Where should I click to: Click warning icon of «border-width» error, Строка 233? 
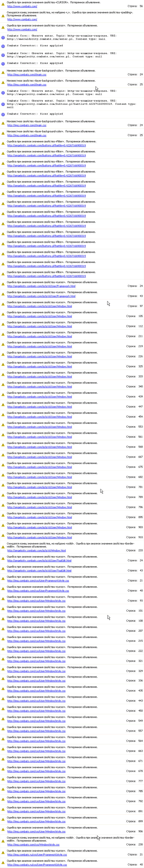pos(3,547)
